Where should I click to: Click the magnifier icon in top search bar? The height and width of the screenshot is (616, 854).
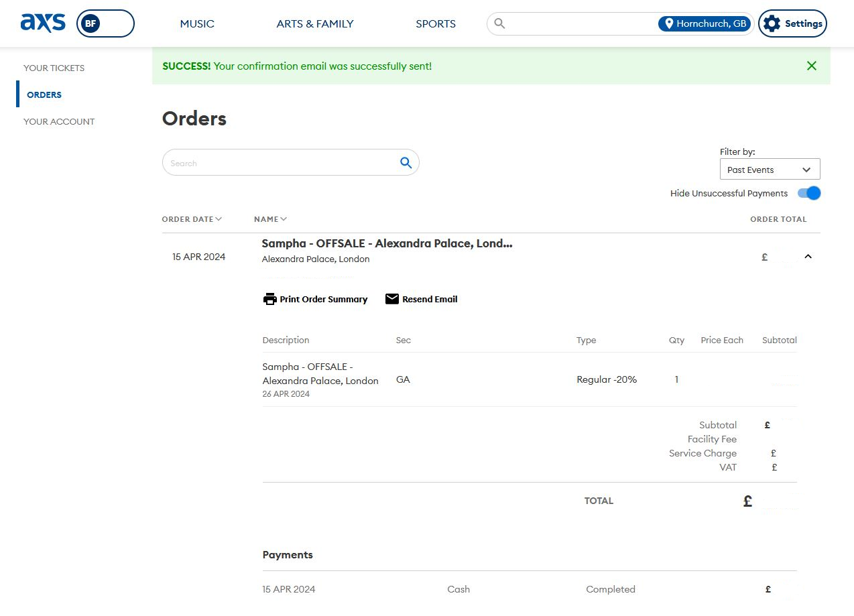[499, 23]
